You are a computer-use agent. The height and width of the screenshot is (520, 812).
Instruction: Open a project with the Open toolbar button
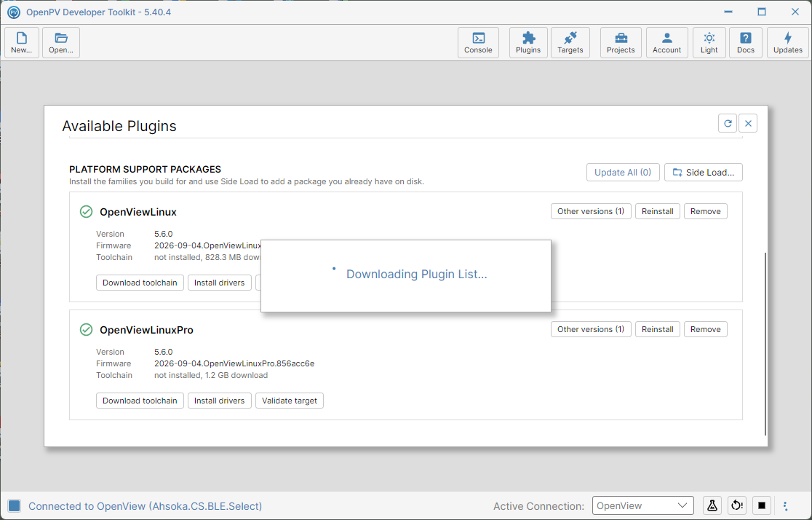[x=61, y=42]
